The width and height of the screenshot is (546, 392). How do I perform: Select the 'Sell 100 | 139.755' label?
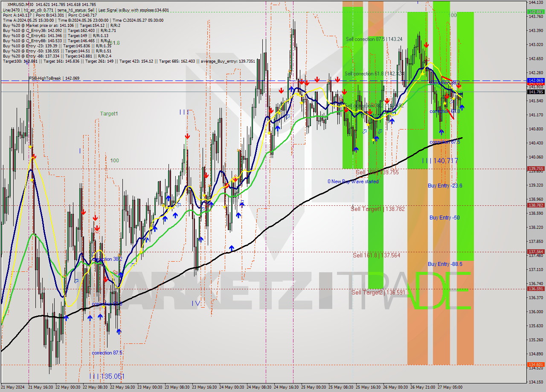[x=377, y=172]
